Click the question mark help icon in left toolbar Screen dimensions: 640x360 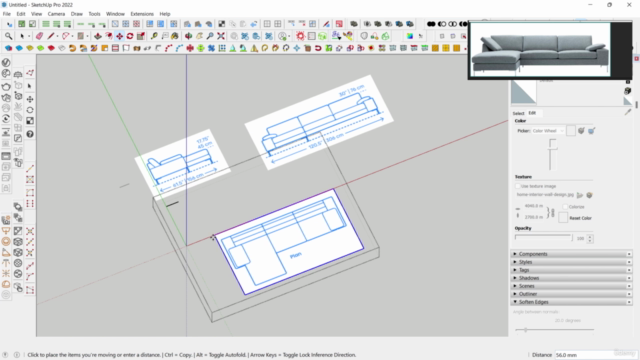pyautogui.click(x=30, y=134)
